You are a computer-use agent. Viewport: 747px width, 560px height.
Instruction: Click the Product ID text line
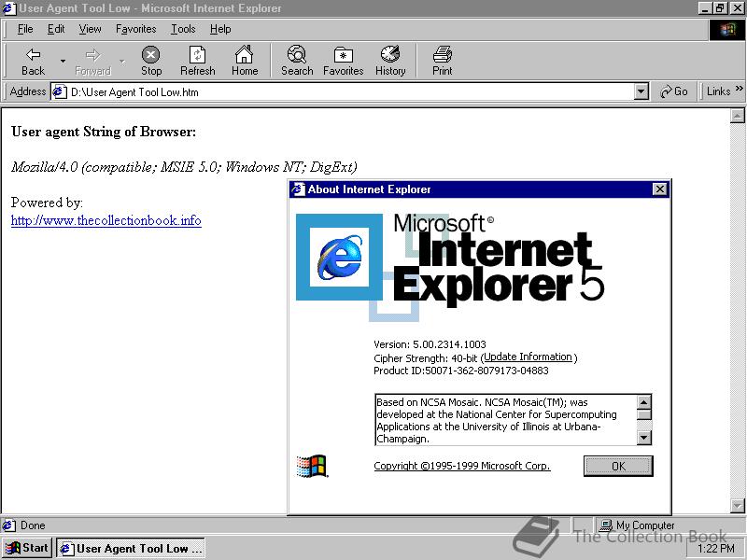[x=460, y=371]
